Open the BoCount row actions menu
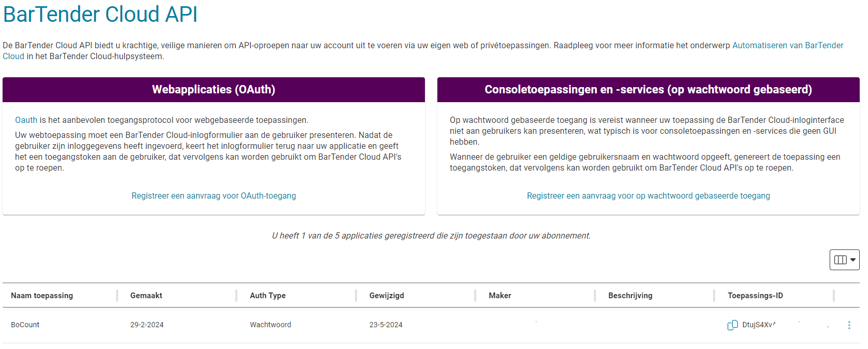Image resolution: width=868 pixels, height=349 pixels. (849, 325)
